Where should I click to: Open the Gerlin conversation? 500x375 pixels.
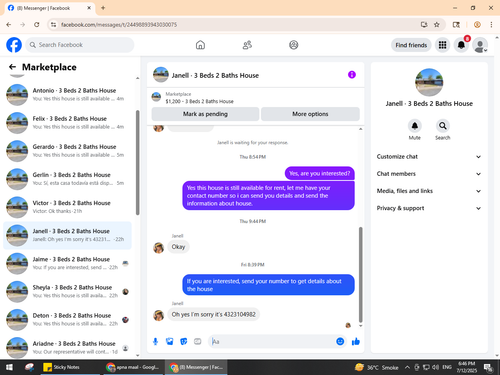(67, 179)
